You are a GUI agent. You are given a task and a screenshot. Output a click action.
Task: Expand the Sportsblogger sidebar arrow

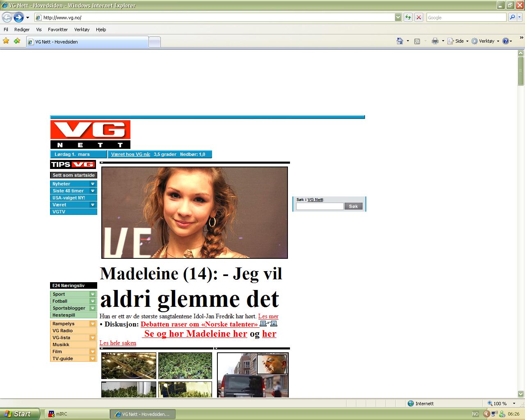click(93, 308)
